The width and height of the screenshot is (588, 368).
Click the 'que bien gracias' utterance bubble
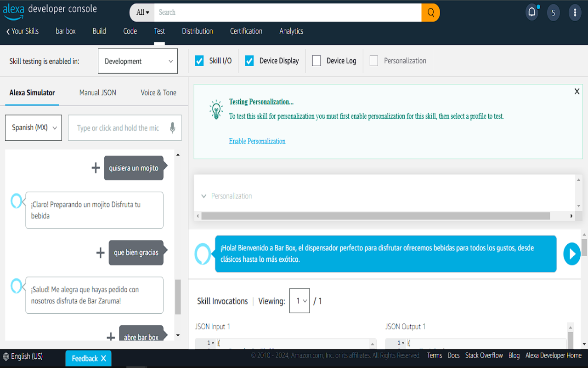pos(136,253)
